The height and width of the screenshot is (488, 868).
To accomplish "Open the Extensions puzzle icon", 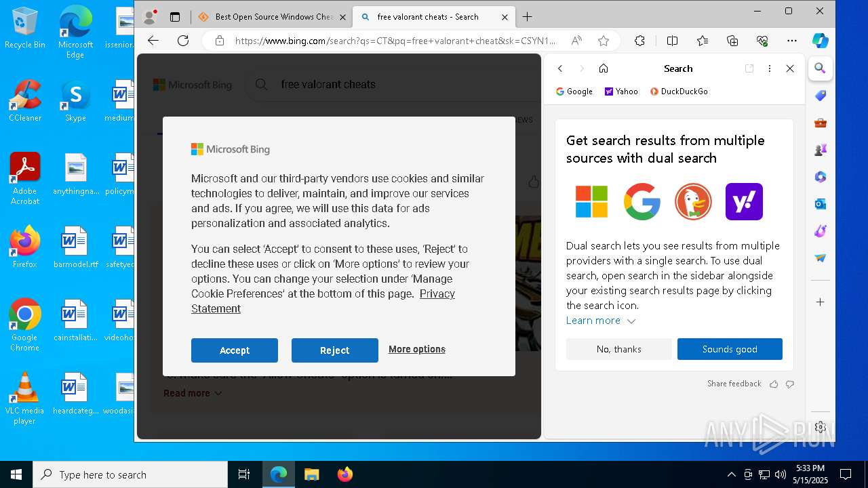I will click(x=639, y=41).
